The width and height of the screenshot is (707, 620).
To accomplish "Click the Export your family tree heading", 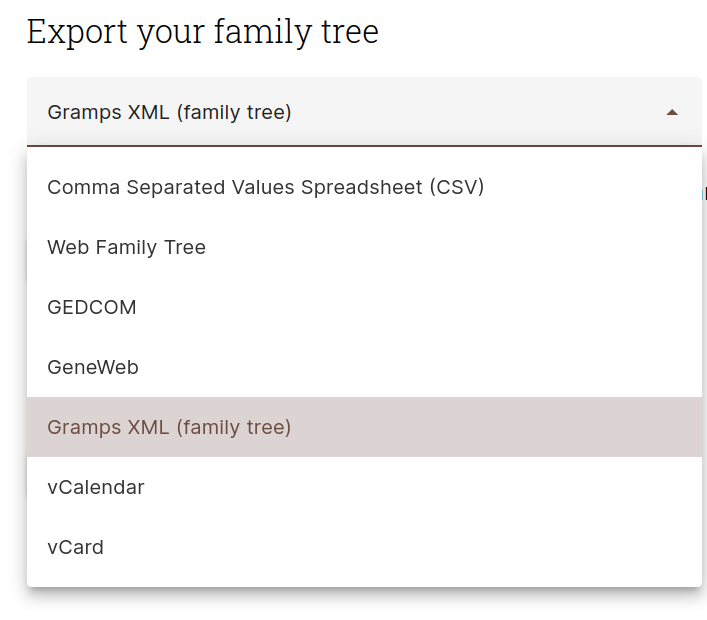I will tap(203, 32).
